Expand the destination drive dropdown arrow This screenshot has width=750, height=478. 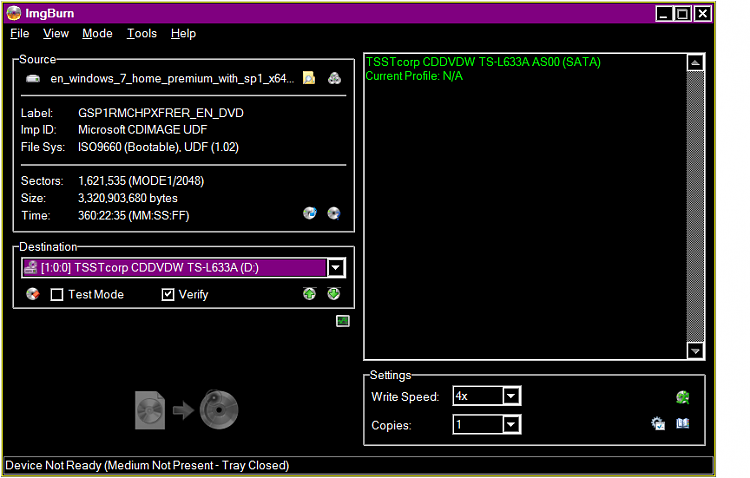pyautogui.click(x=336, y=267)
